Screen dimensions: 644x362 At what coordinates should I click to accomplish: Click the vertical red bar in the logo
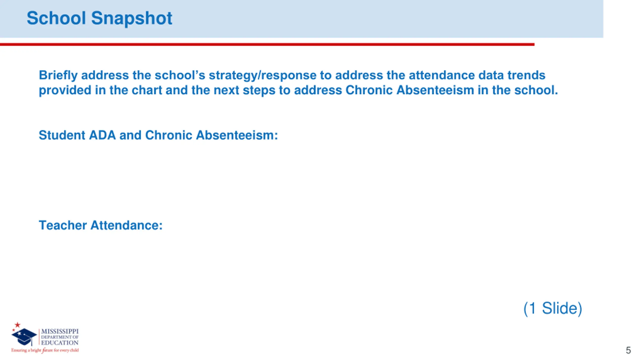(x=39, y=337)
